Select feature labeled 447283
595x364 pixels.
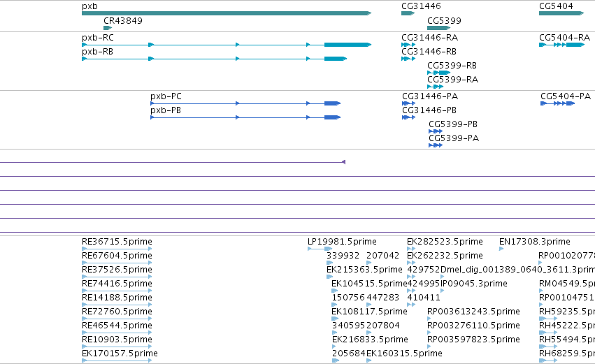(383, 298)
